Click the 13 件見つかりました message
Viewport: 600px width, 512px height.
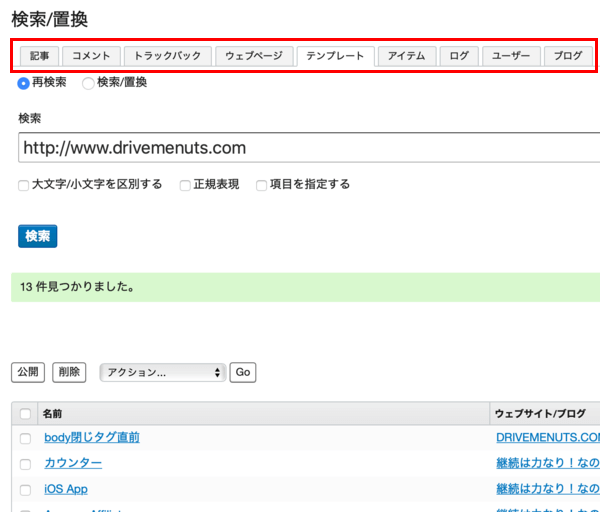click(77, 287)
